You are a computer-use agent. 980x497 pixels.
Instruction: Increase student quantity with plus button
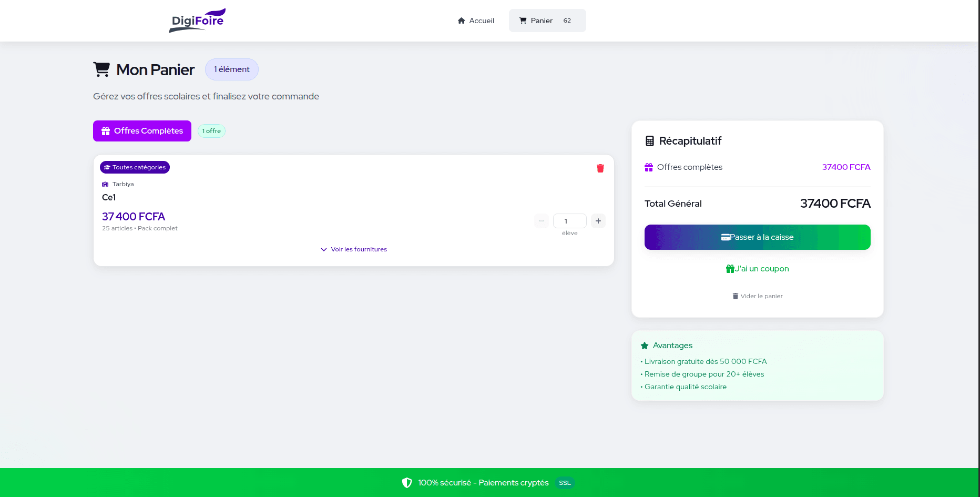[x=598, y=221]
